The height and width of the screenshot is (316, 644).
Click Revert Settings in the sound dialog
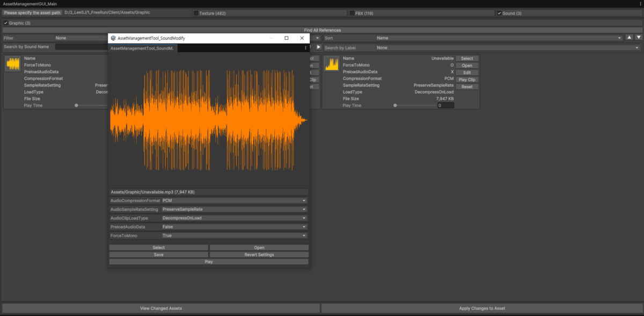pyautogui.click(x=259, y=255)
